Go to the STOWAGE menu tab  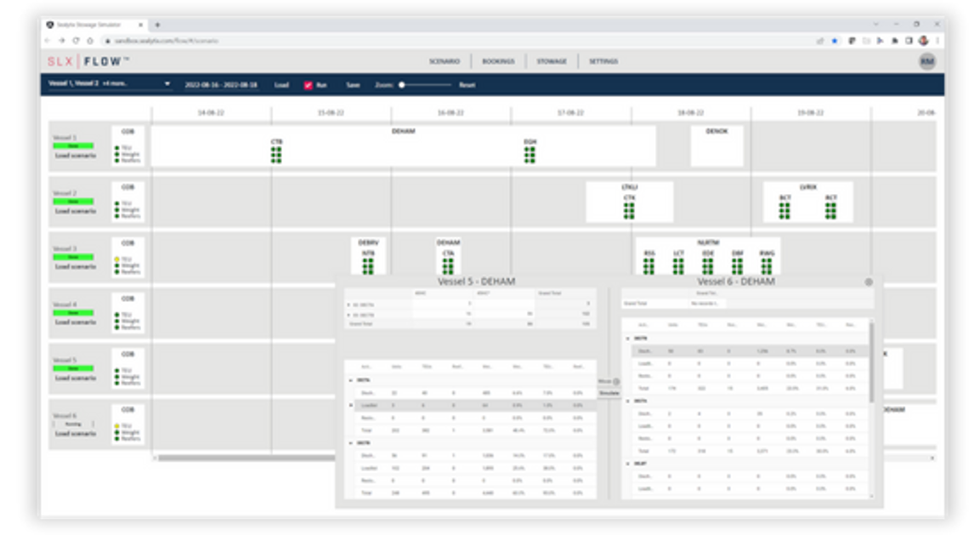552,62
